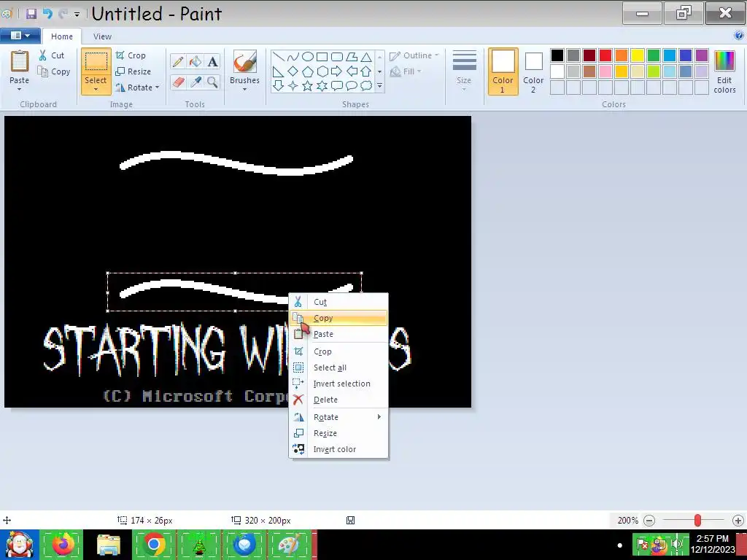Click the Save icon in quick access toolbar
Viewport: 747px width, 560px height.
(x=31, y=13)
